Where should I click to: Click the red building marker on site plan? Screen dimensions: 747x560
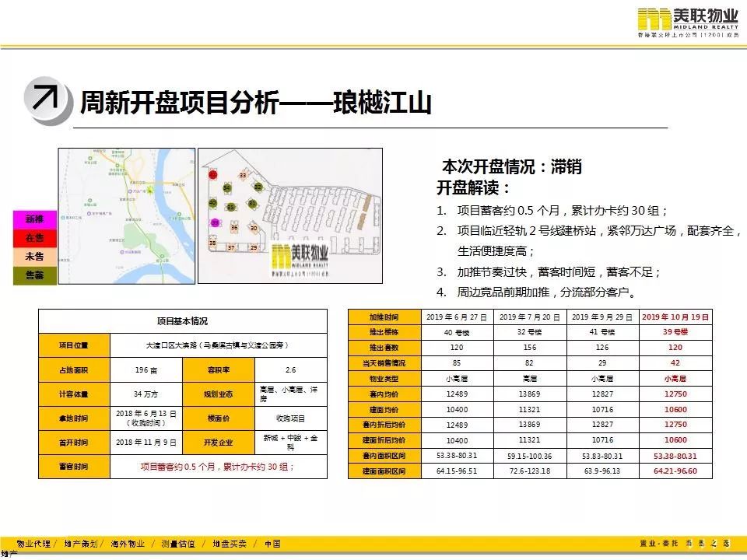click(212, 174)
